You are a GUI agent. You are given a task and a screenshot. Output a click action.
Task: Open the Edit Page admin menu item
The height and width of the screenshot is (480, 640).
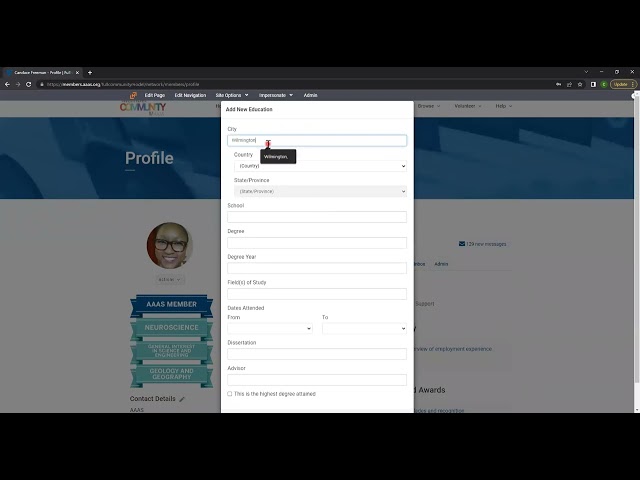click(155, 95)
